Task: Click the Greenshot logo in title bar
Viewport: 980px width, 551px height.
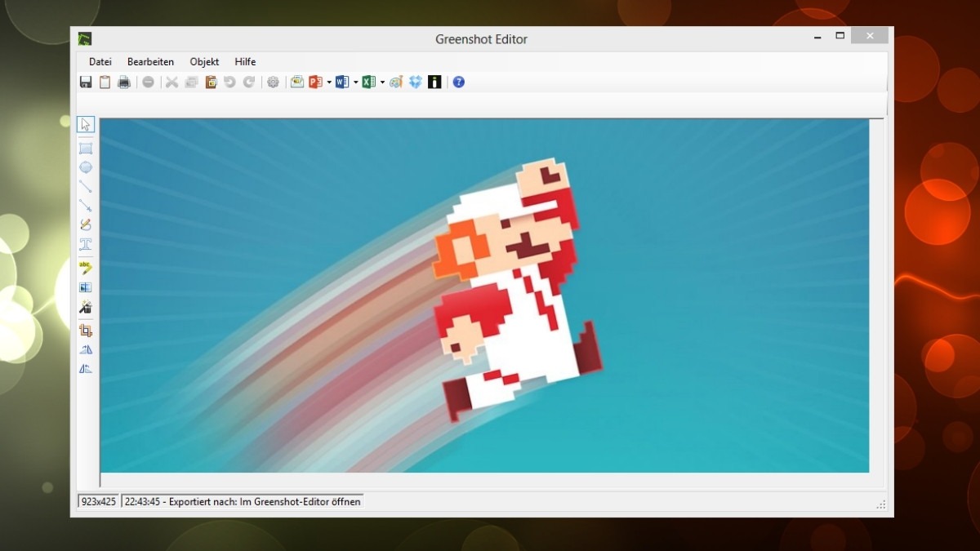Action: coord(85,38)
